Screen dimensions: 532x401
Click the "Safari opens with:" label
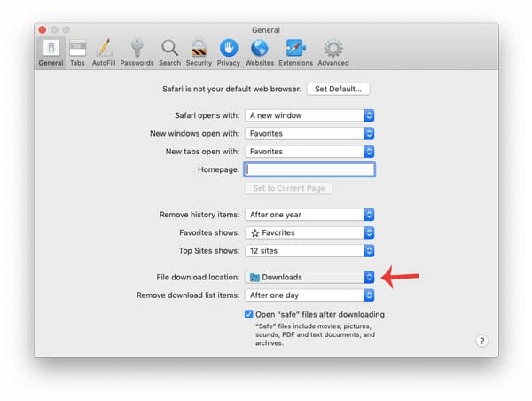click(207, 115)
